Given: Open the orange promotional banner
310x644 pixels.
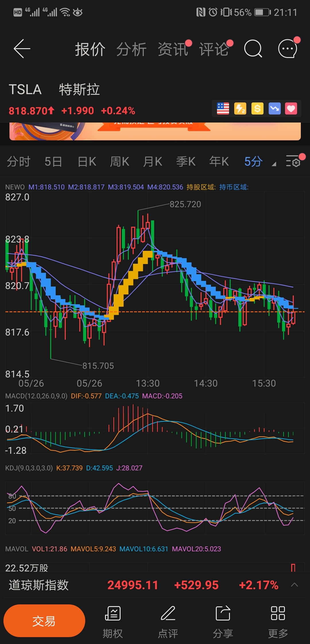Looking at the screenshot, I should click(155, 131).
